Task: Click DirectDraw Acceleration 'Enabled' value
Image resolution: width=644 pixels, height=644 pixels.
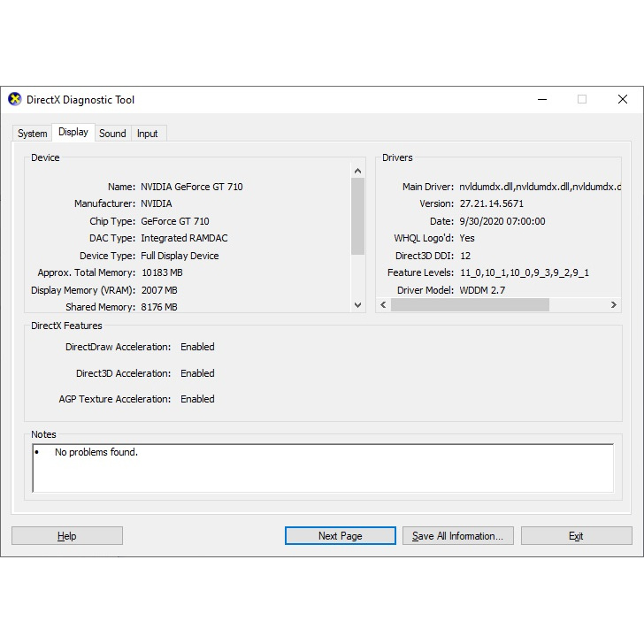Action: click(197, 347)
